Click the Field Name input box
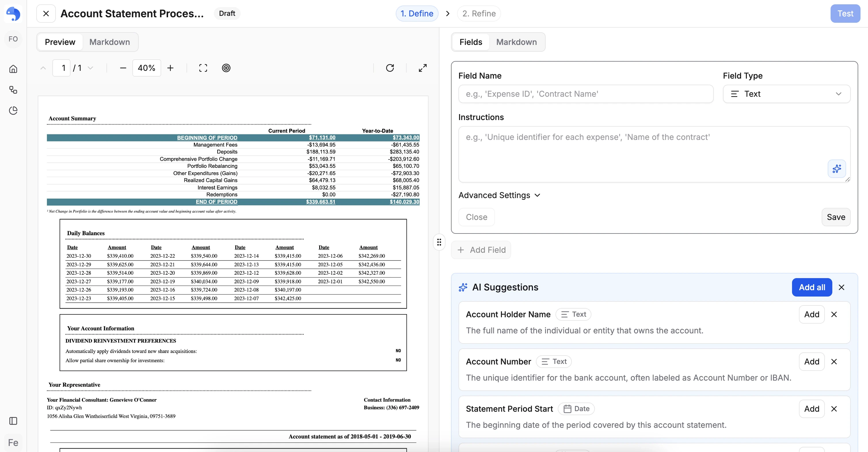Viewport: 868px width, 452px height. (585, 94)
